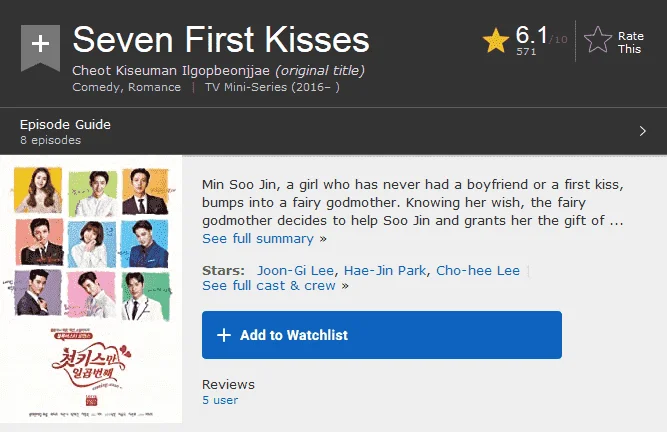Open See full cast & crew
The height and width of the screenshot is (432, 667).
269,285
